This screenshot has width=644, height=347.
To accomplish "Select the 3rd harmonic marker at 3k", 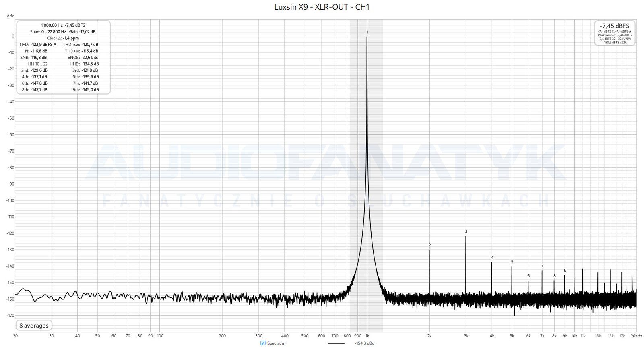I will [x=466, y=231].
